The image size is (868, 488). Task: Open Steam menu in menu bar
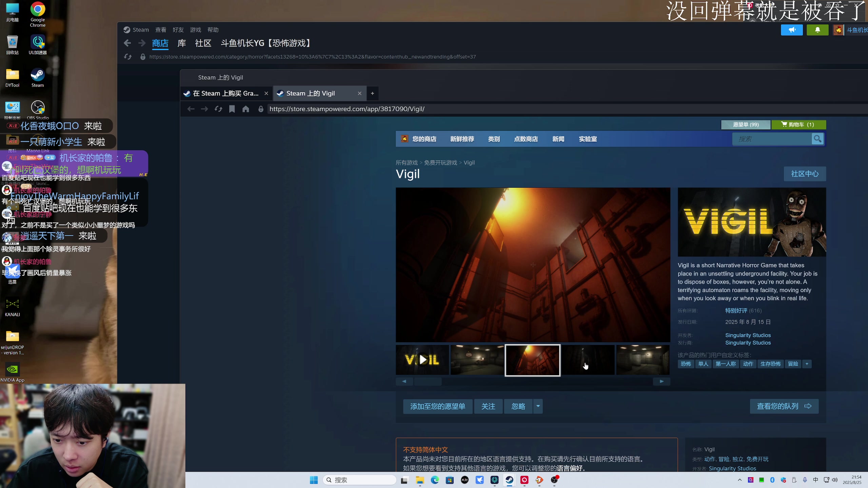click(x=141, y=30)
